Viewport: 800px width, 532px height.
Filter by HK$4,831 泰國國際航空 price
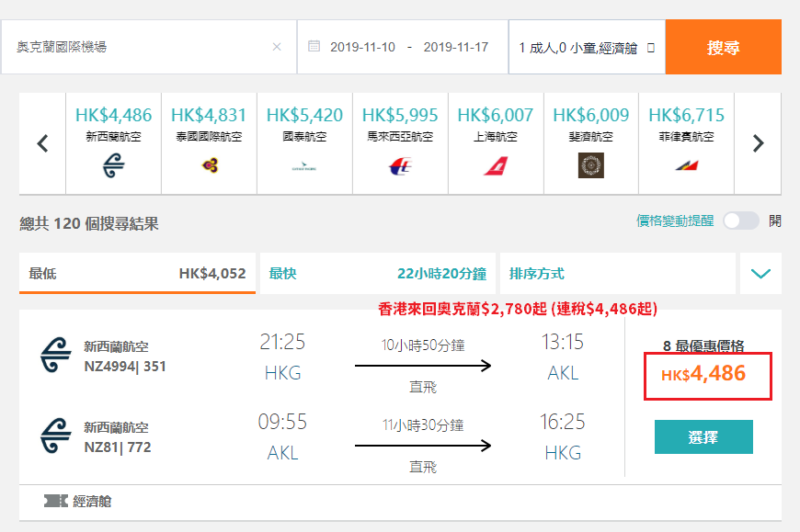tap(209, 115)
